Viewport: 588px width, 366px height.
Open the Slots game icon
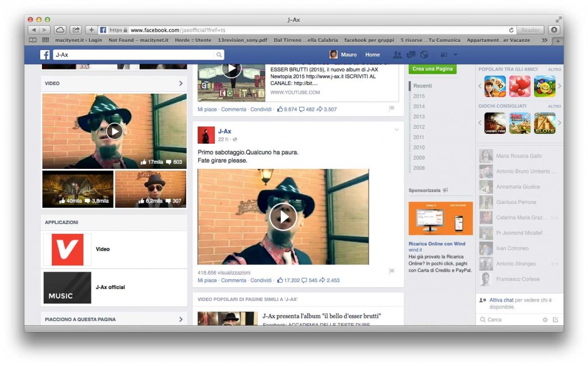[544, 123]
